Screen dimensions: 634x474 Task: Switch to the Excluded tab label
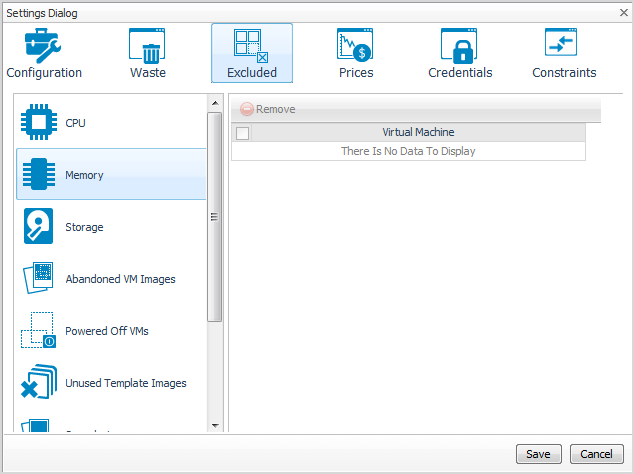point(252,73)
